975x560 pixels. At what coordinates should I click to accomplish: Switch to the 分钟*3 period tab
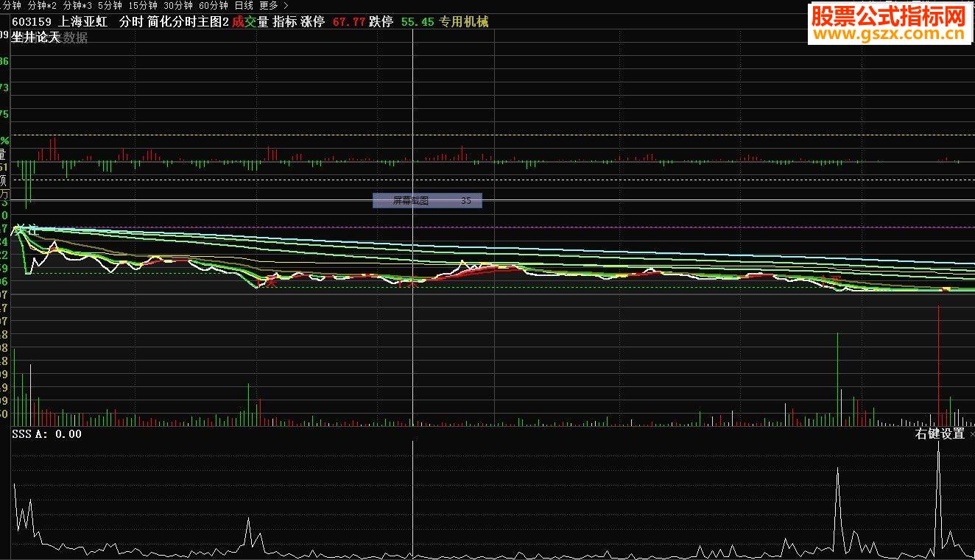(77, 5)
